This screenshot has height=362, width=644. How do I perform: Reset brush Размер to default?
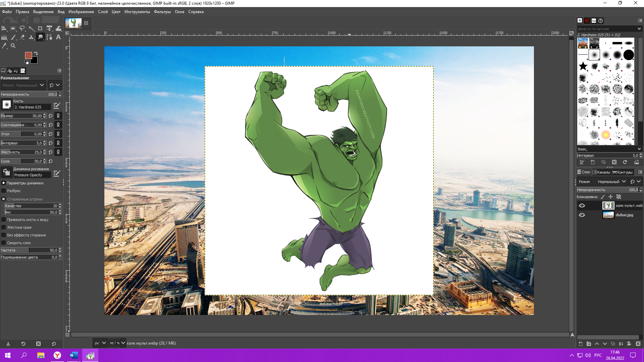click(x=50, y=116)
